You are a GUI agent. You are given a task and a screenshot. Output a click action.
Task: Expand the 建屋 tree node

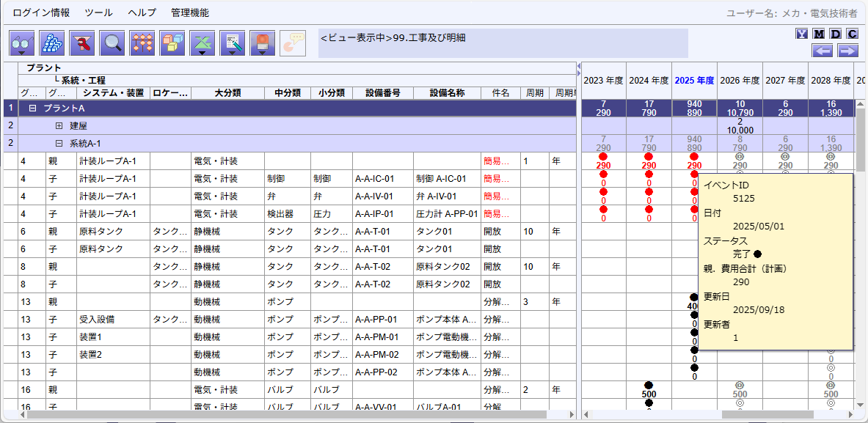[x=59, y=126]
